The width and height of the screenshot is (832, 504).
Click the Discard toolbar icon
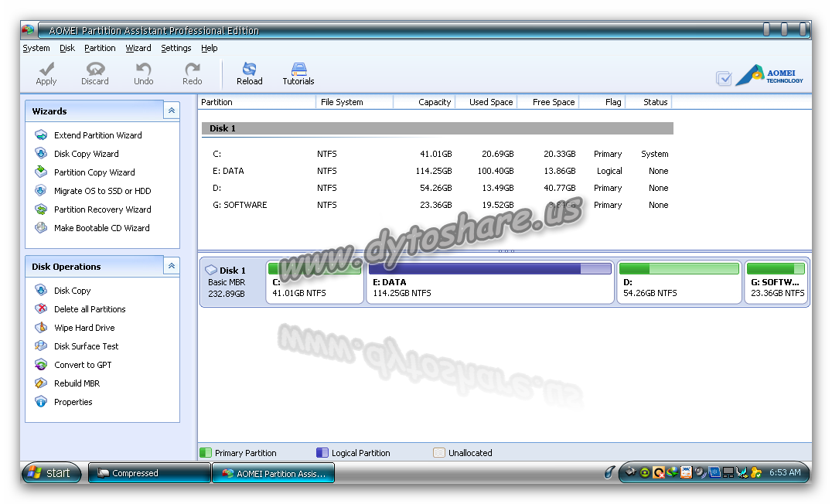point(96,69)
